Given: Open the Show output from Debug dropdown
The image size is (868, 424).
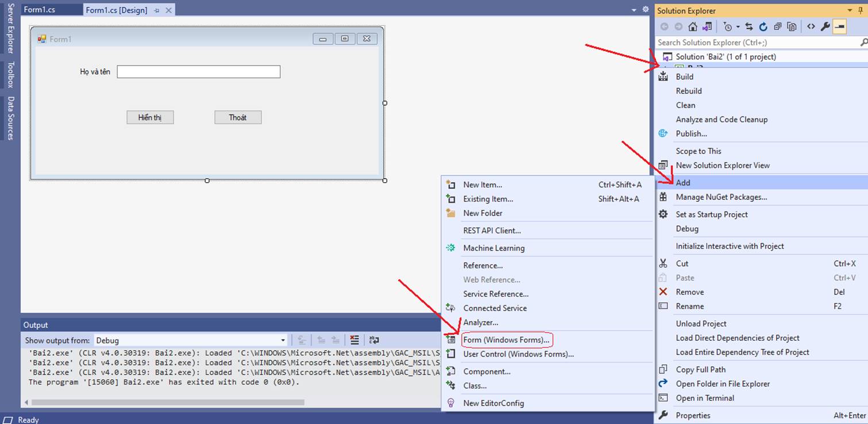Looking at the screenshot, I should point(283,340).
